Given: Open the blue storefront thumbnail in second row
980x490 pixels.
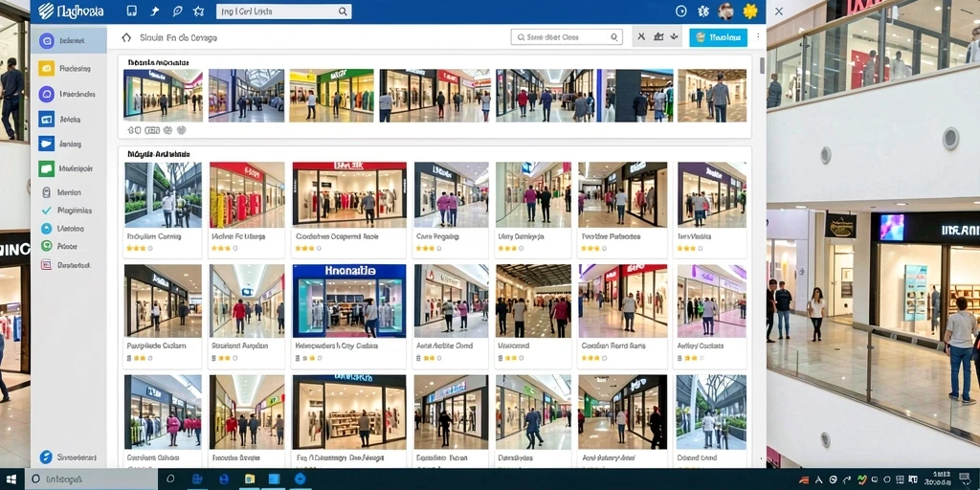Looking at the screenshot, I should [349, 301].
